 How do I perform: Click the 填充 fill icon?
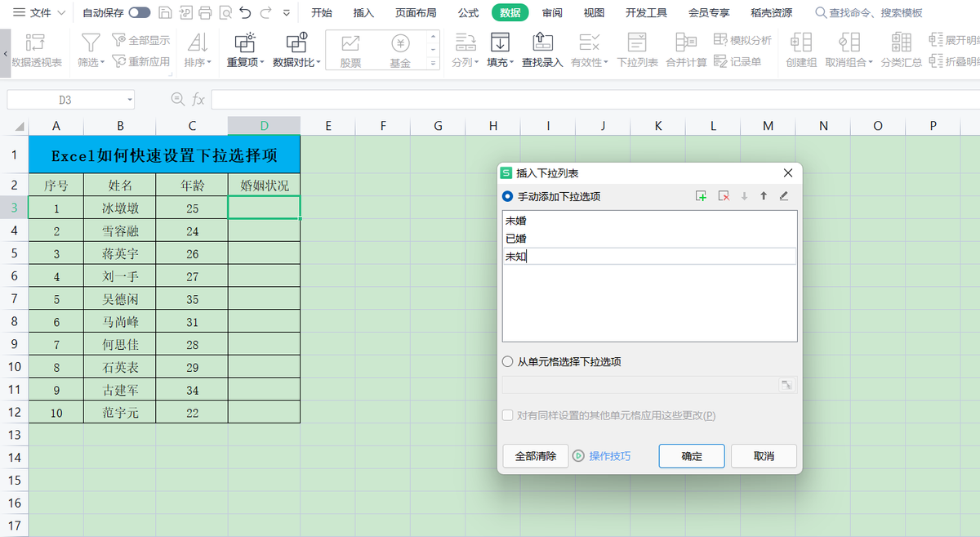[500, 43]
